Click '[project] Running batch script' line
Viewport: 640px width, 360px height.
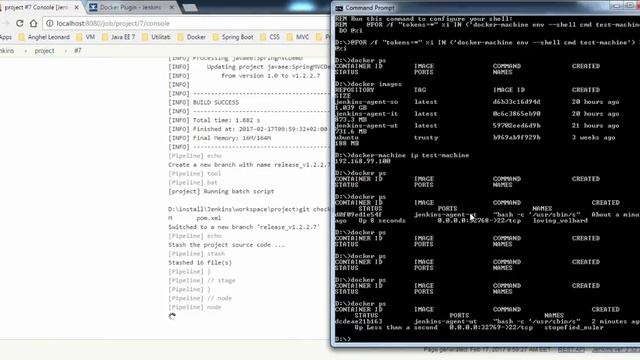tap(221, 191)
